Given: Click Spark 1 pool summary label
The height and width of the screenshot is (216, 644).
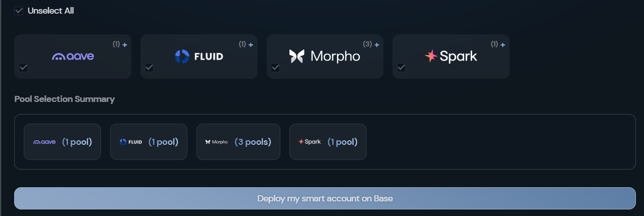Looking at the screenshot, I should click(342, 142).
